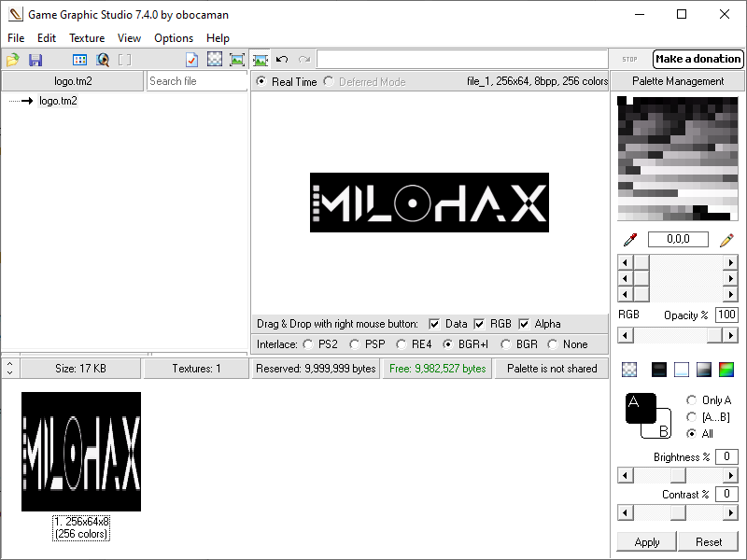The width and height of the screenshot is (747, 560).
Task: Click the Make a donation button
Action: click(x=698, y=59)
